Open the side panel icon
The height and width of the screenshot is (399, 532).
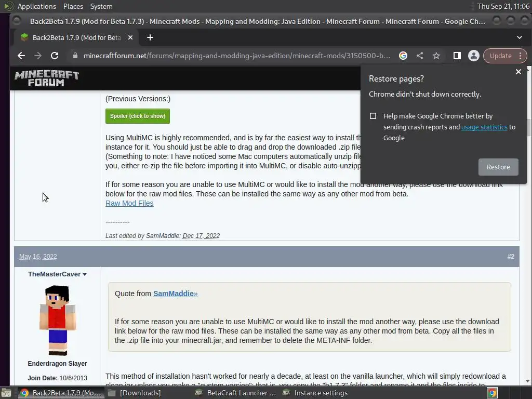(457, 56)
